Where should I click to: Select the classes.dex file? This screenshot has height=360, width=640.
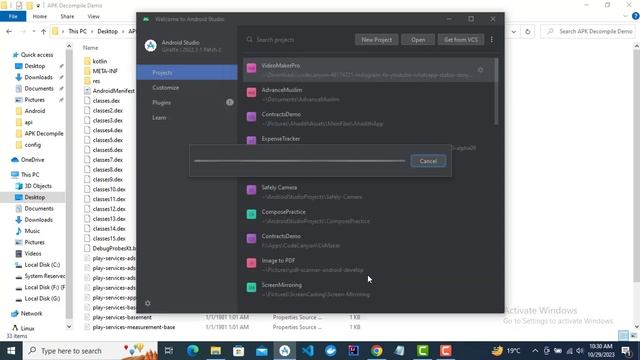[106, 100]
